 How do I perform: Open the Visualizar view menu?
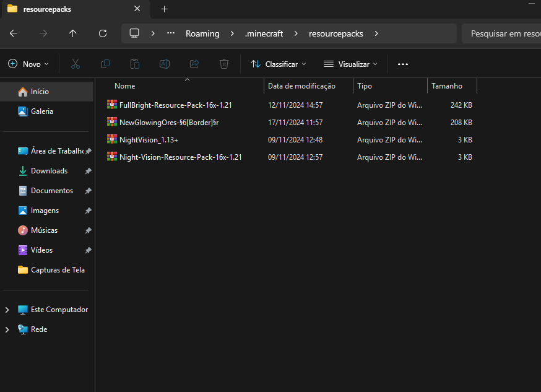point(350,64)
